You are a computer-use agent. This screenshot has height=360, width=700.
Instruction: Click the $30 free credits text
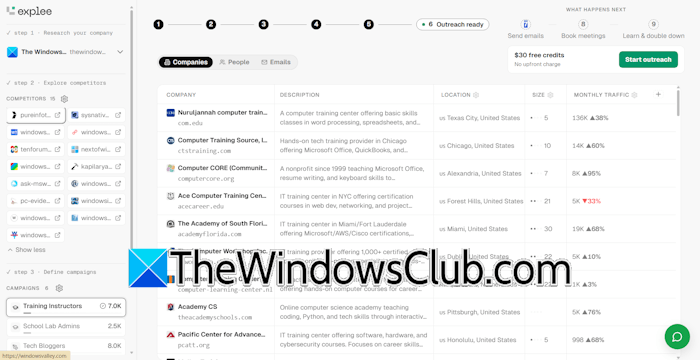coord(539,55)
